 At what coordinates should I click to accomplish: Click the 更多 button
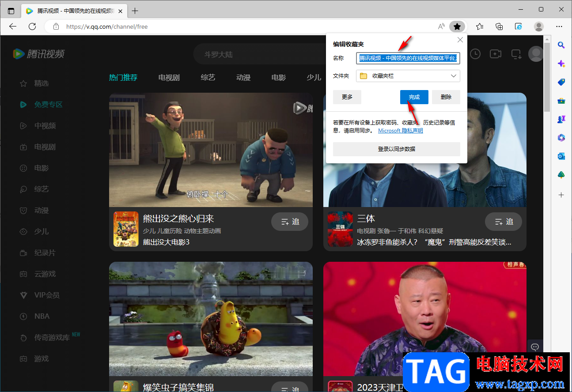click(x=347, y=97)
